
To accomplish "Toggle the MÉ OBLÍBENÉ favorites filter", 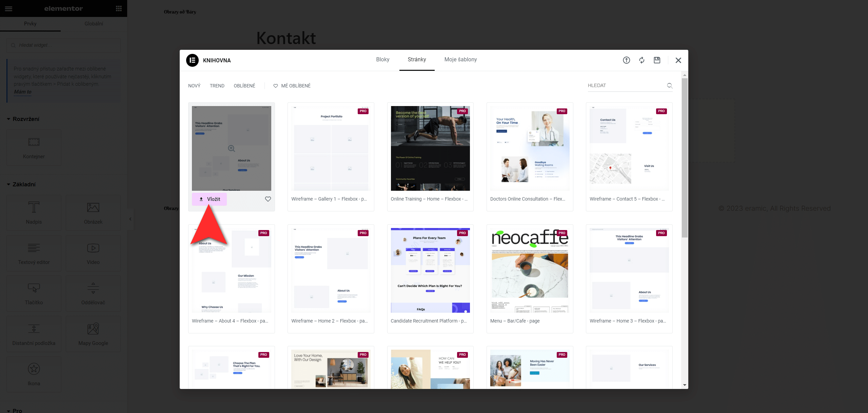I will pos(292,86).
